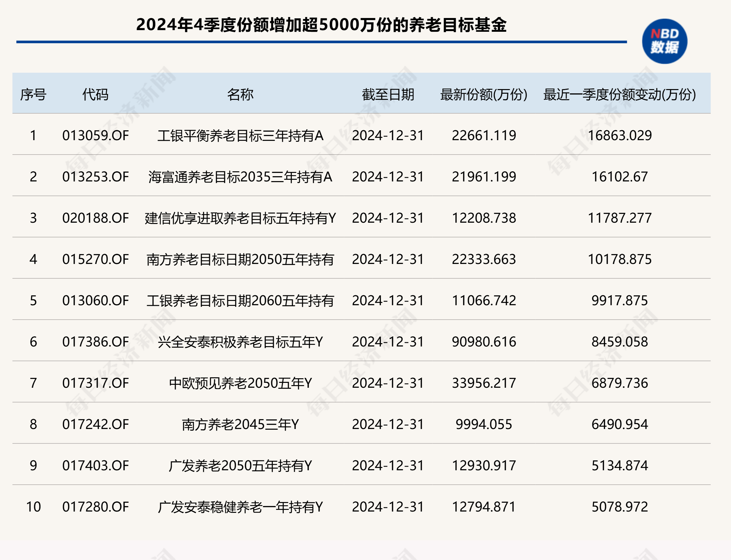Click fund code 017386.OF

96,342
